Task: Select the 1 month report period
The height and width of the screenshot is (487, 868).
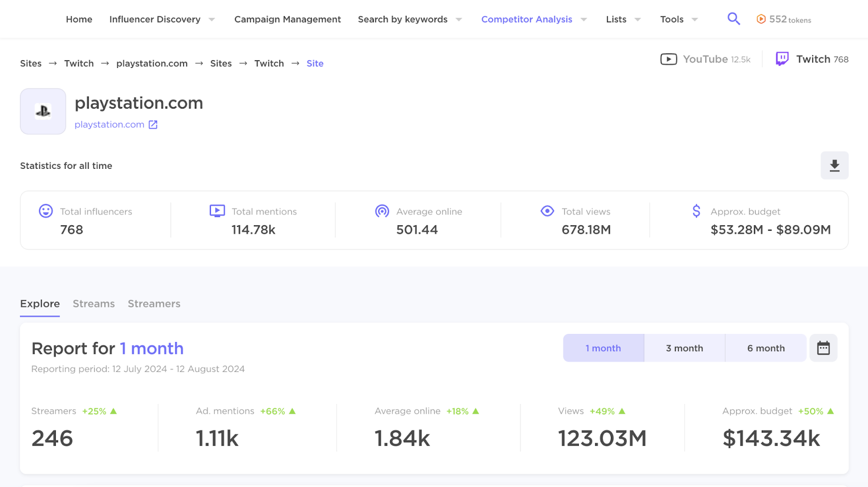Action: [x=603, y=348]
